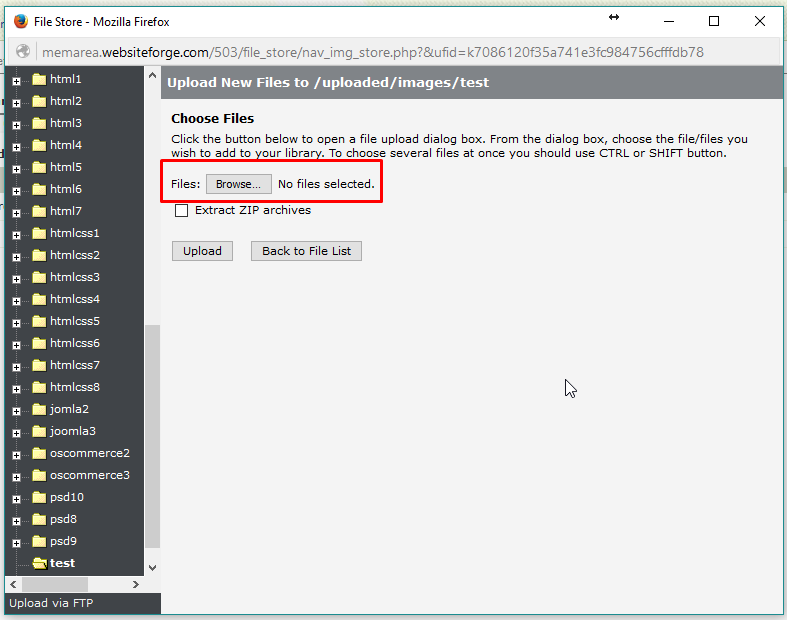Viewport: 787px width, 620px height.
Task: Click tree horizontal scrollbar right arrow
Action: (136, 584)
